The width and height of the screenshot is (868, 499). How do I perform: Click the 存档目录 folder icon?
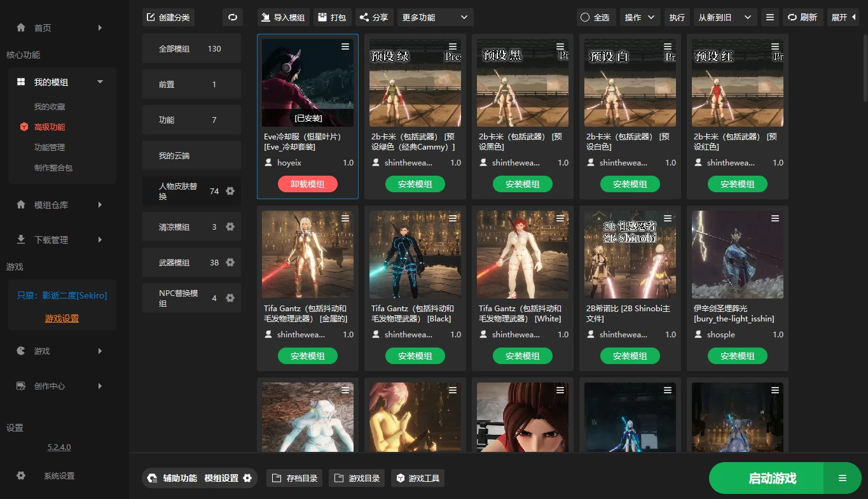[279, 478]
